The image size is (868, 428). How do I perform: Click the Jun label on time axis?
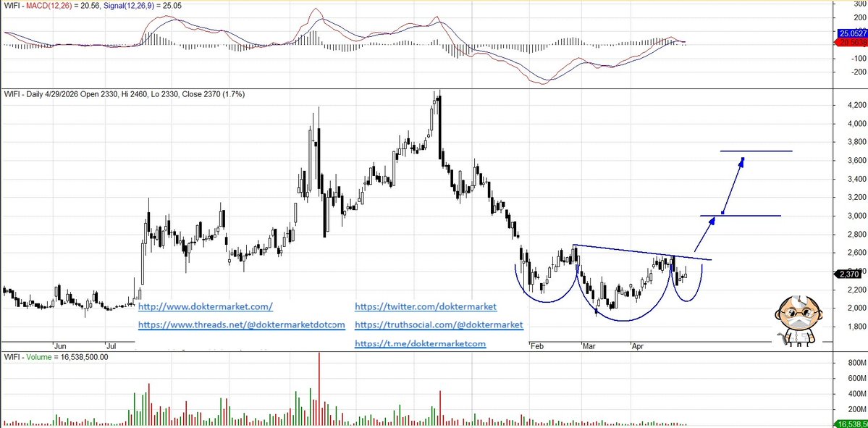pos(61,347)
